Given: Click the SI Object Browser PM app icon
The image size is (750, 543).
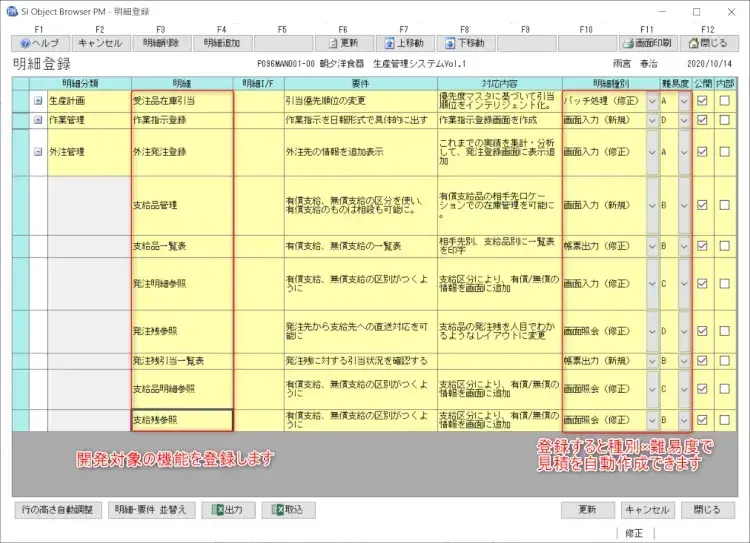Looking at the screenshot, I should 12,11.
